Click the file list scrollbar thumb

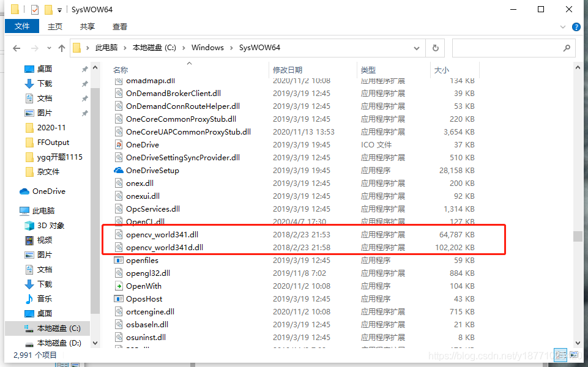click(x=578, y=236)
